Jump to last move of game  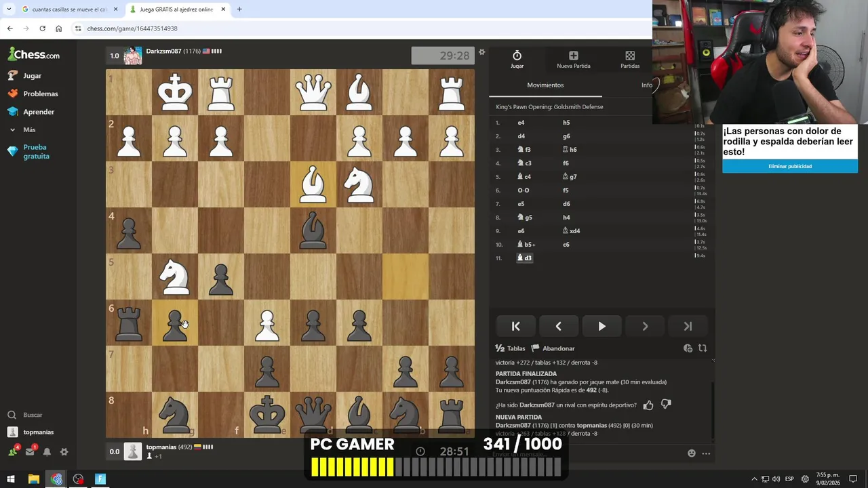pyautogui.click(x=688, y=327)
